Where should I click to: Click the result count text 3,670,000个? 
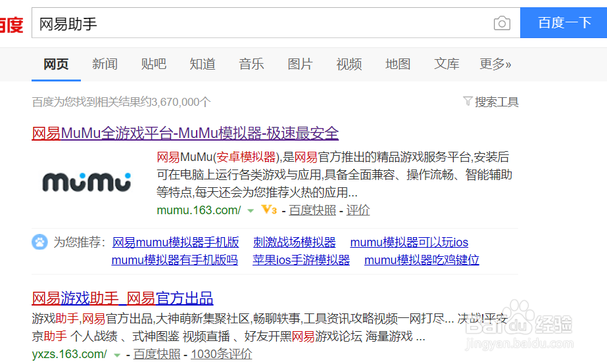(181, 102)
